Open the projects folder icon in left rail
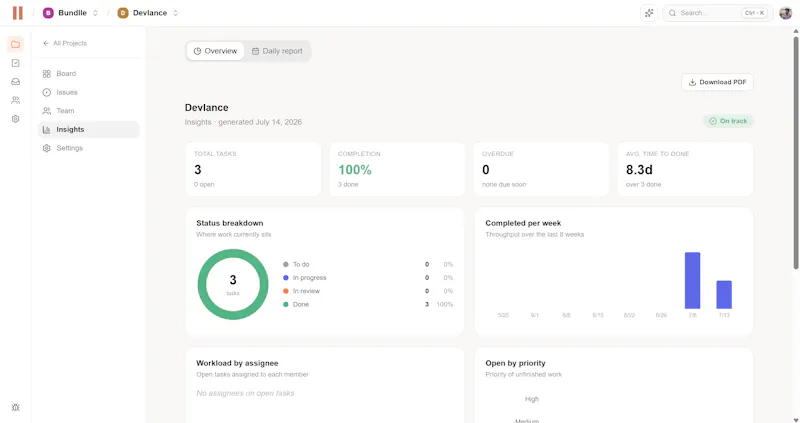800x423 pixels. [x=15, y=44]
